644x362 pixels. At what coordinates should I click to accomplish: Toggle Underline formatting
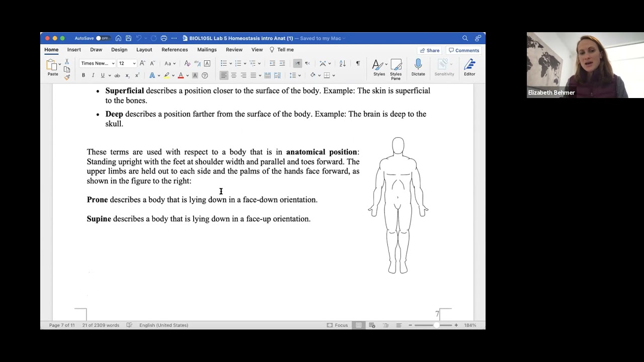[x=103, y=75]
